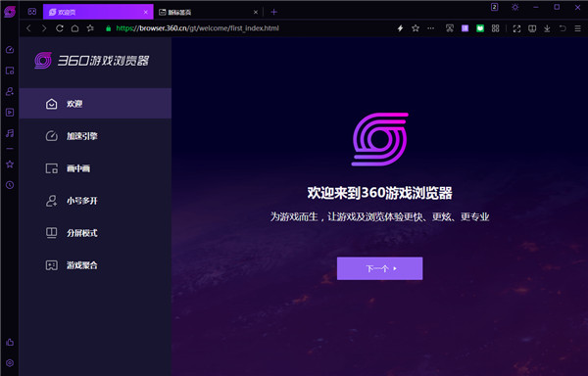The image size is (588, 376).
Task: Click picture-in-picture icon in left sidebar strip
Action: (x=10, y=70)
